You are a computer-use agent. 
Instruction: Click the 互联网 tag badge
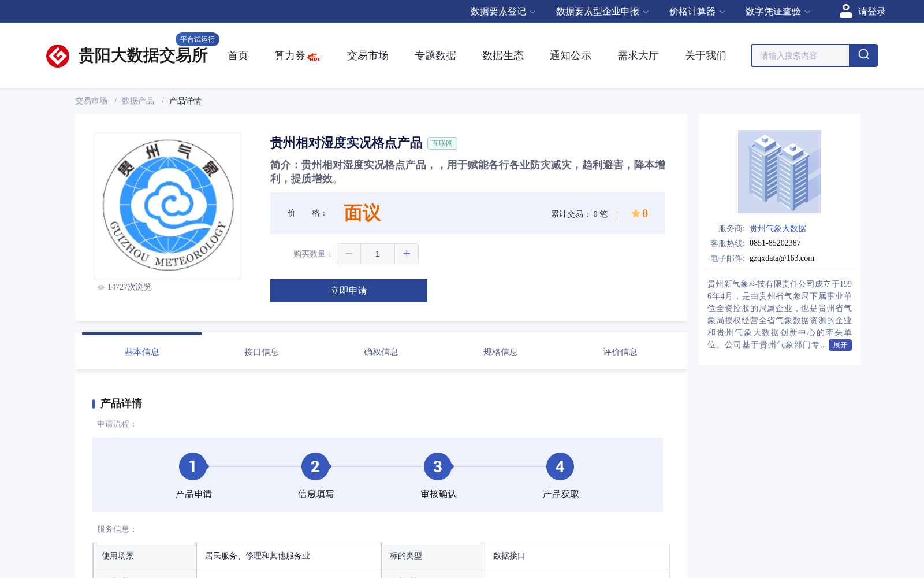[442, 143]
